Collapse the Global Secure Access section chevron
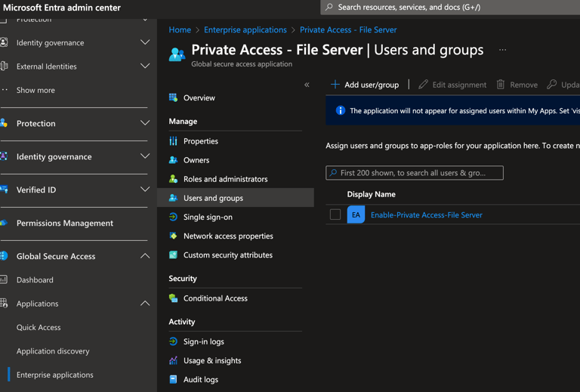 (145, 256)
